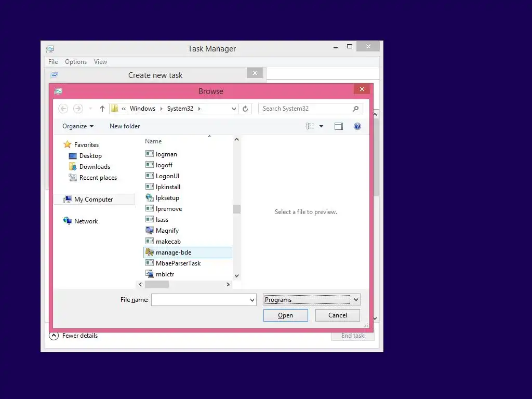Open Help with the question mark icon
Screen dimensions: 532x399
(x=357, y=126)
